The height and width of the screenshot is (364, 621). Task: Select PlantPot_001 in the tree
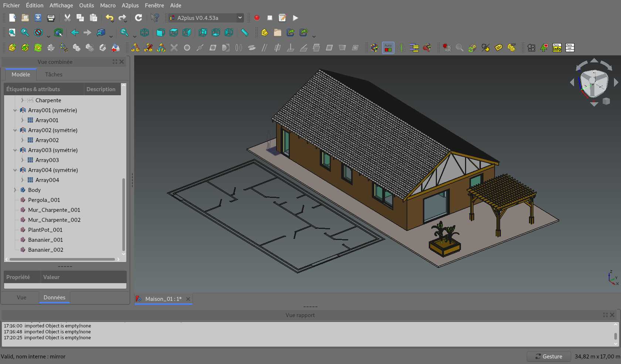45,230
